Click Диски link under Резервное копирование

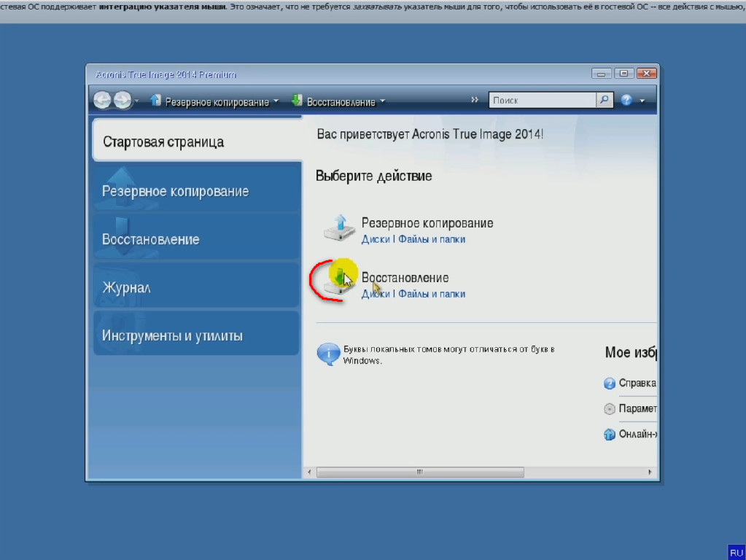pyautogui.click(x=376, y=239)
